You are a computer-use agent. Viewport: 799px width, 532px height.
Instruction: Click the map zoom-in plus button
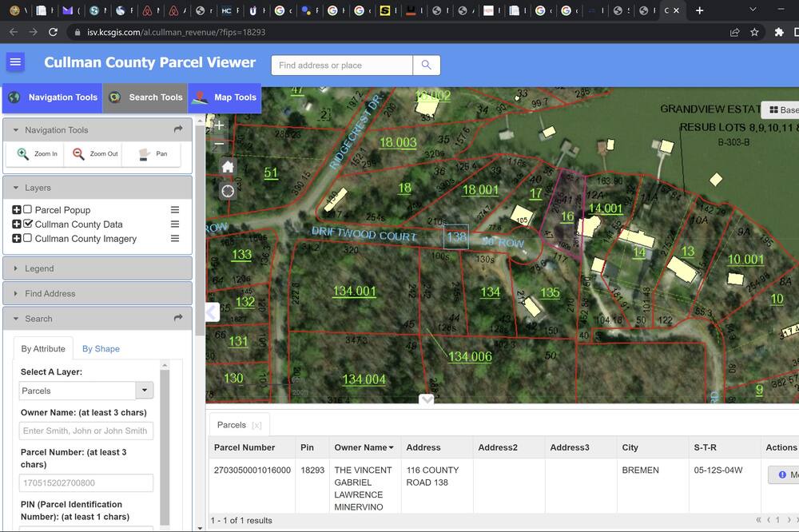[219, 125]
